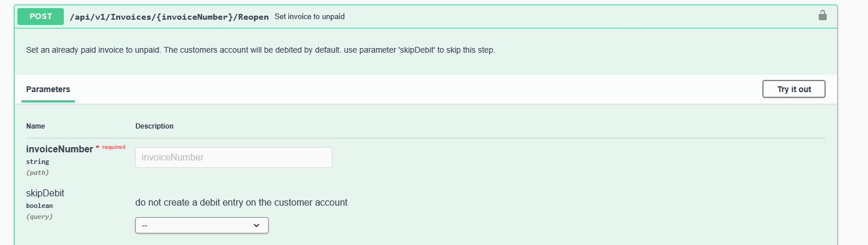
Task: Collapse the Reopen endpoint path header
Action: [169, 17]
